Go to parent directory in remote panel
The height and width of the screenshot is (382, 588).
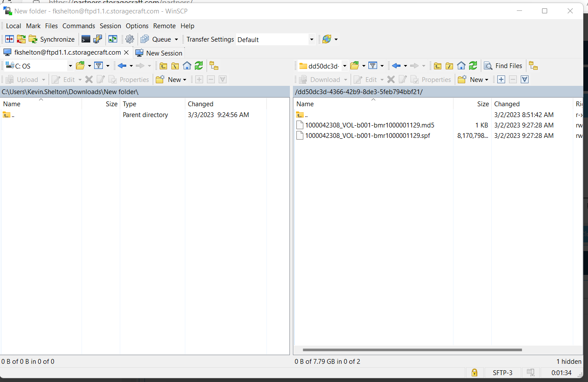(x=437, y=65)
